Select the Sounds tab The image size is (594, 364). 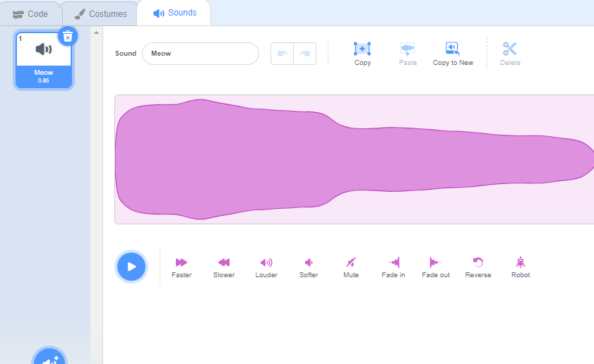coord(174,13)
